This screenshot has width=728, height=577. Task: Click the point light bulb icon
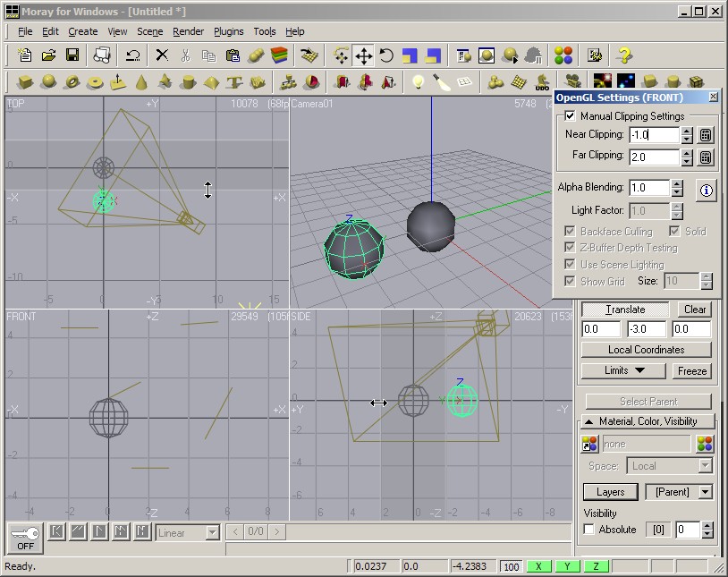coord(417,82)
